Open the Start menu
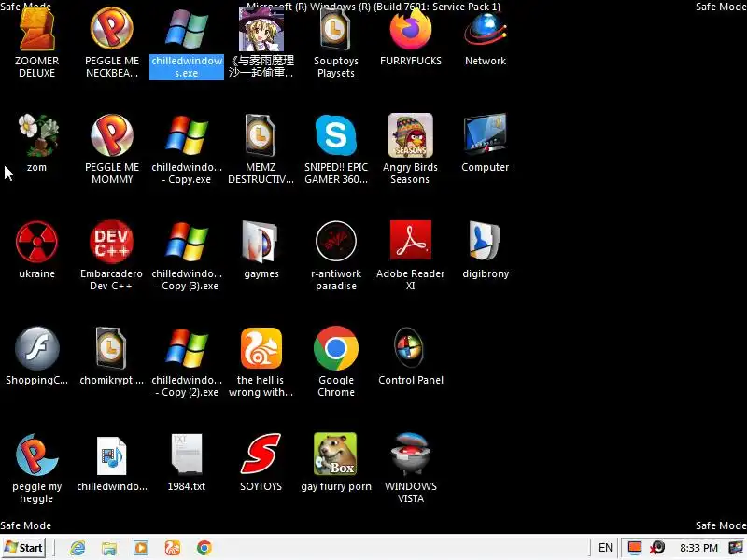This screenshot has height=560, width=747. 24,548
